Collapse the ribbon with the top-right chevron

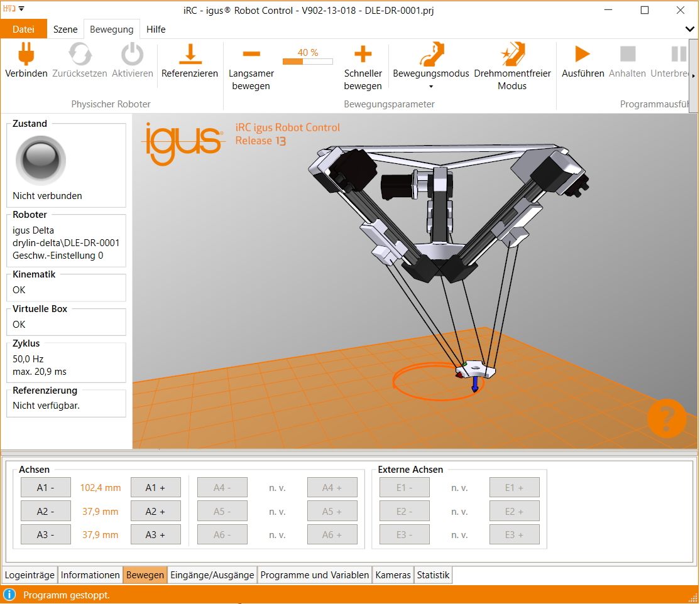pos(689,29)
